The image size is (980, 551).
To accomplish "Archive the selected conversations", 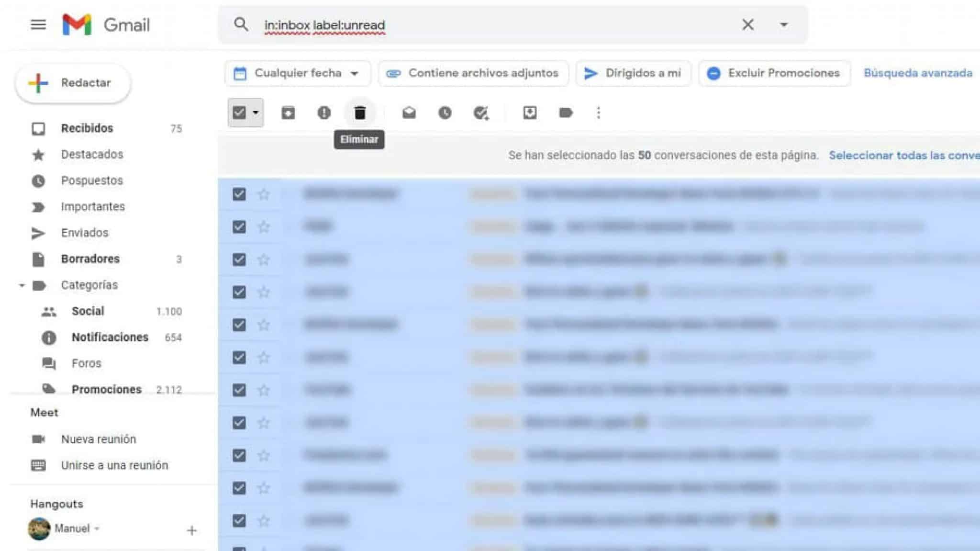I will 288,112.
